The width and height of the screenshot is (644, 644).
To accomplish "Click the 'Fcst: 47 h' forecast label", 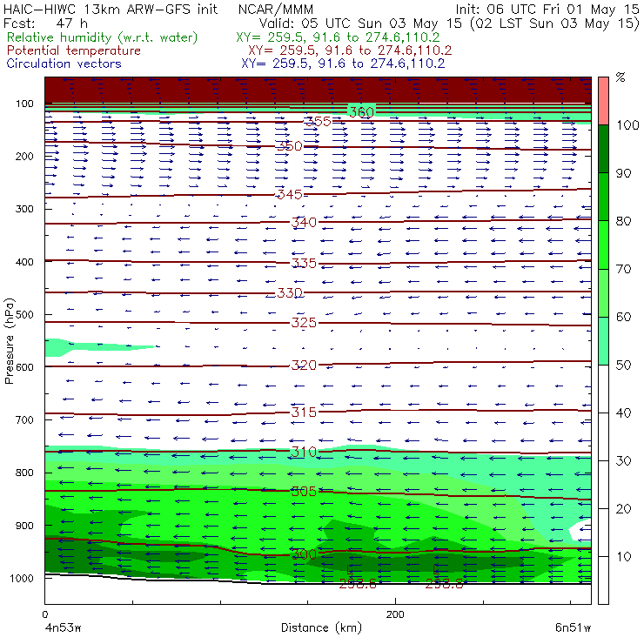I will tap(45, 23).
